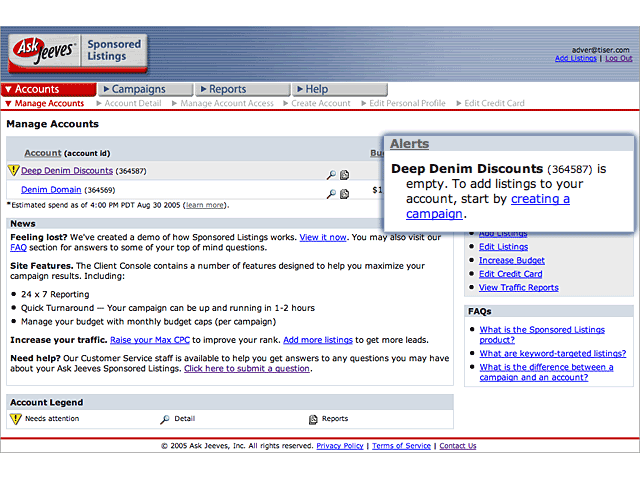The width and height of the screenshot is (640, 480).
Task: Click Reports icon in Account Legend
Action: pyautogui.click(x=313, y=419)
